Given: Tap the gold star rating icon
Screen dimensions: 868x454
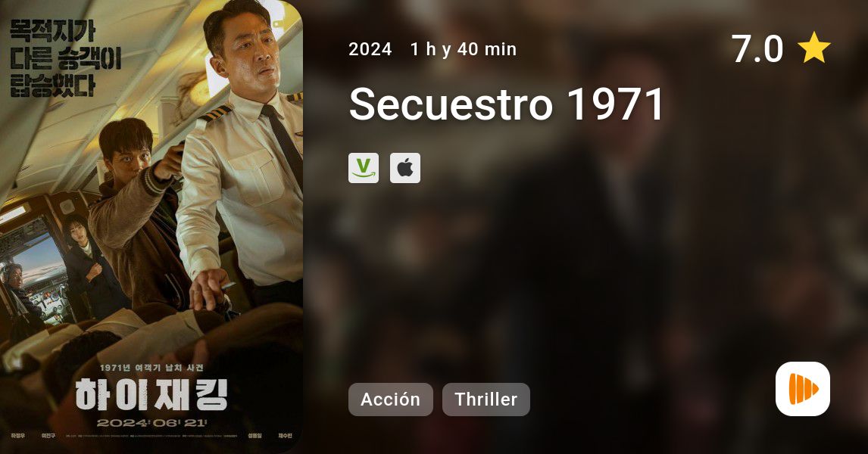Looking at the screenshot, I should 813,48.
